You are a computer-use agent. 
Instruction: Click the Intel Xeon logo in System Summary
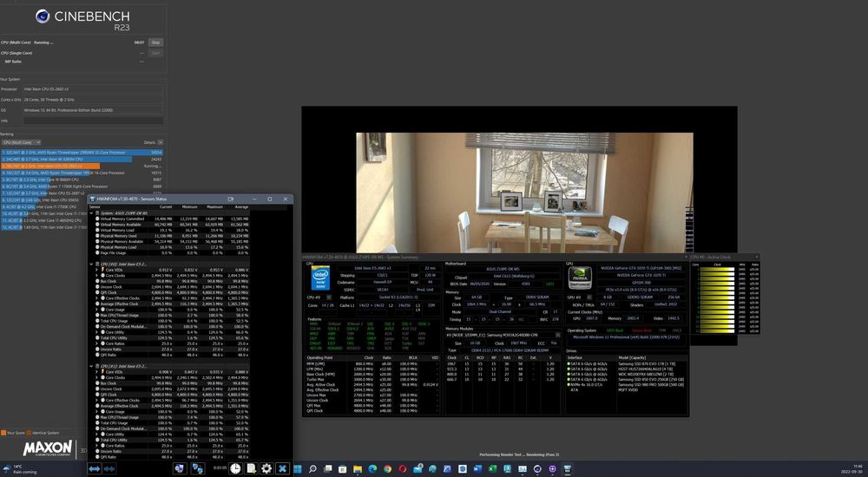(321, 278)
